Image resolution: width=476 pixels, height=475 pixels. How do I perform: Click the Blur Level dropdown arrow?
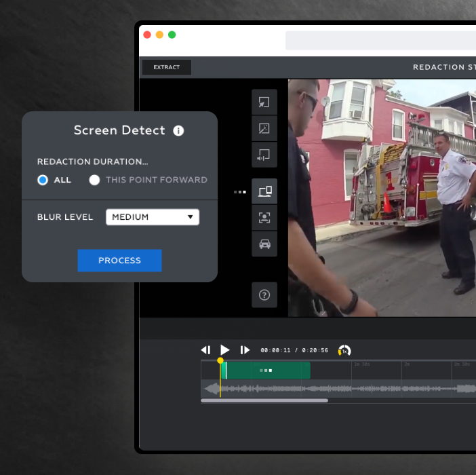pos(190,217)
